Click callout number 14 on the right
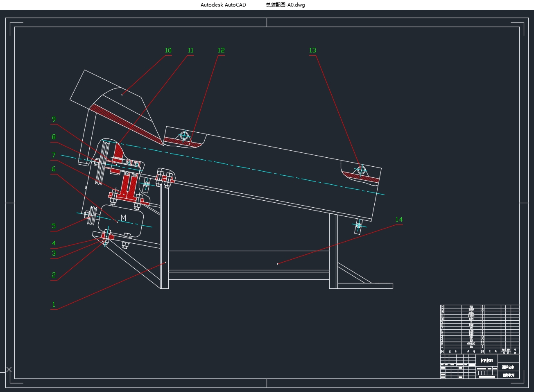This screenshot has height=392, width=534. coord(399,220)
